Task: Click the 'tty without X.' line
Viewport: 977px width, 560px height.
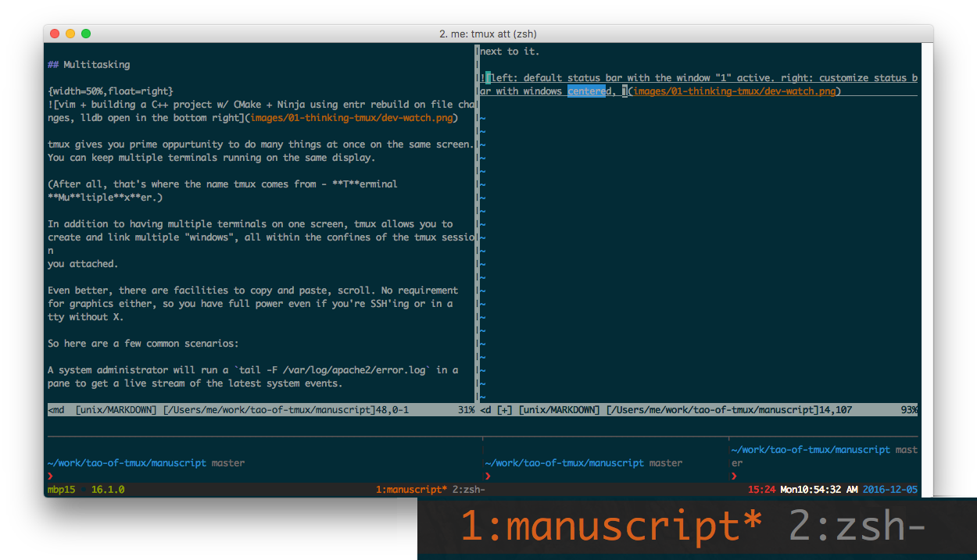Action: 86,317
